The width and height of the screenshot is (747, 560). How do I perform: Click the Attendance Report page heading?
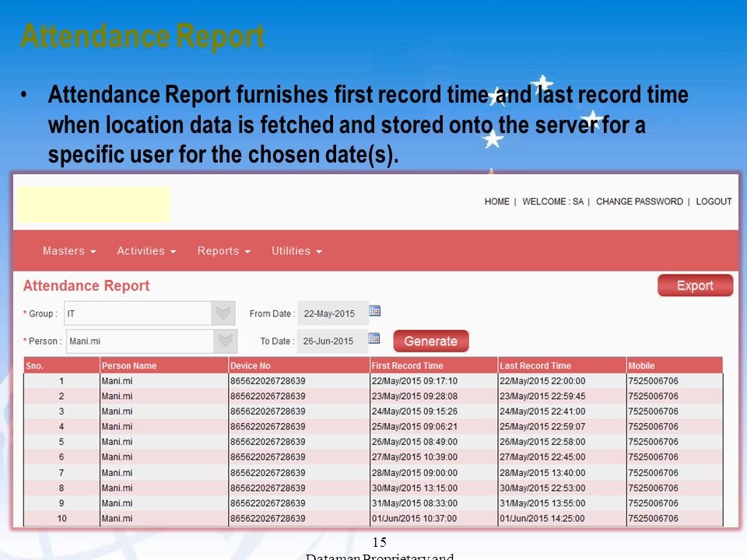(86, 285)
